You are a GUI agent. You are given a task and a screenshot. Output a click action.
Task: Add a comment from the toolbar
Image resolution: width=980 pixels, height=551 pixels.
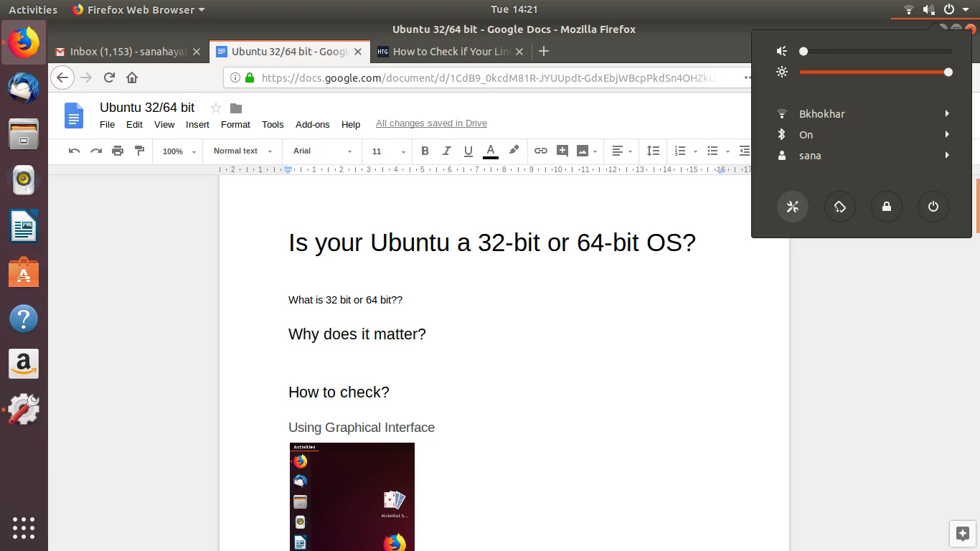tap(562, 151)
